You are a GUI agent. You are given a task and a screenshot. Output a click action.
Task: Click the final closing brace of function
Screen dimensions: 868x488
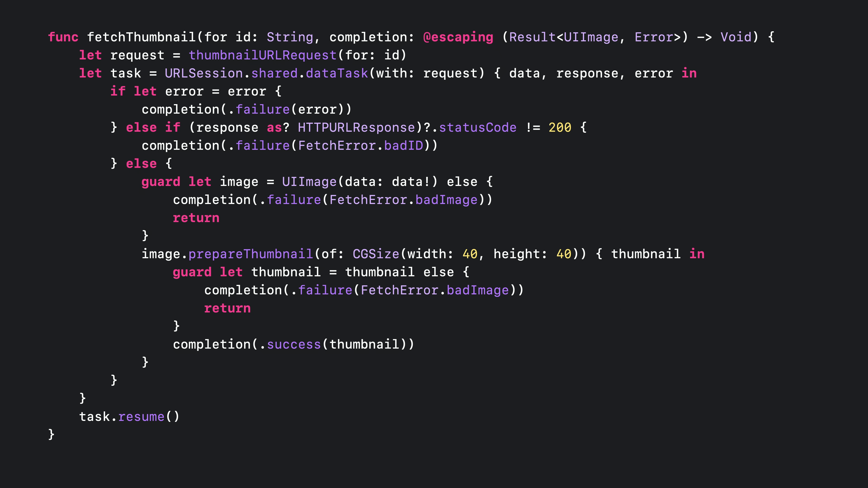click(51, 434)
